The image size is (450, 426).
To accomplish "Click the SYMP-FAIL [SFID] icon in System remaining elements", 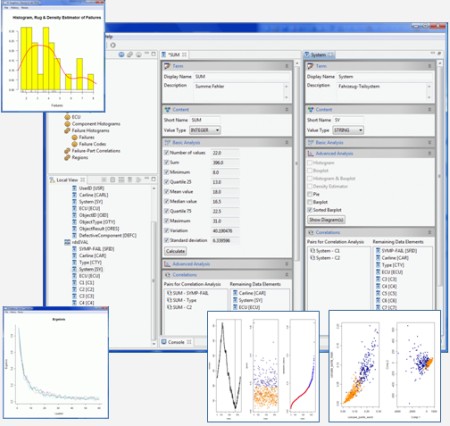I will [x=378, y=251].
